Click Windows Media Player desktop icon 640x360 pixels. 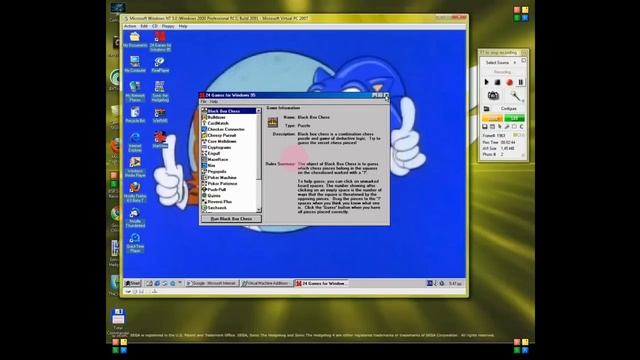tap(135, 167)
